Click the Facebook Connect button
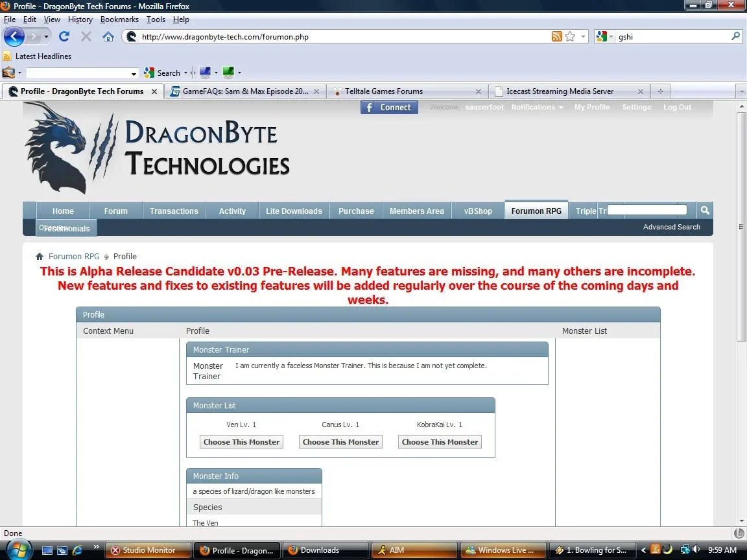 click(389, 107)
